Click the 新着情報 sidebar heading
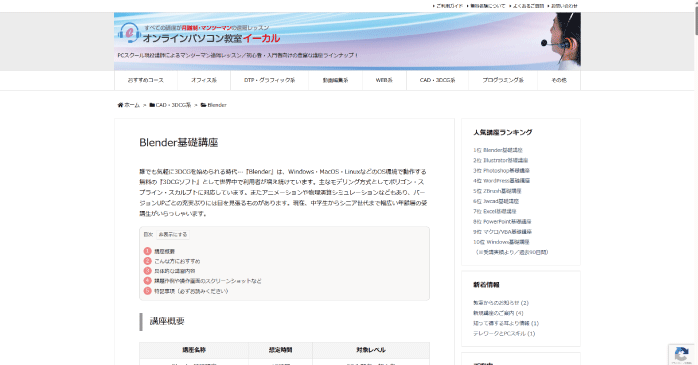This screenshot has height=365, width=698. coord(486,285)
